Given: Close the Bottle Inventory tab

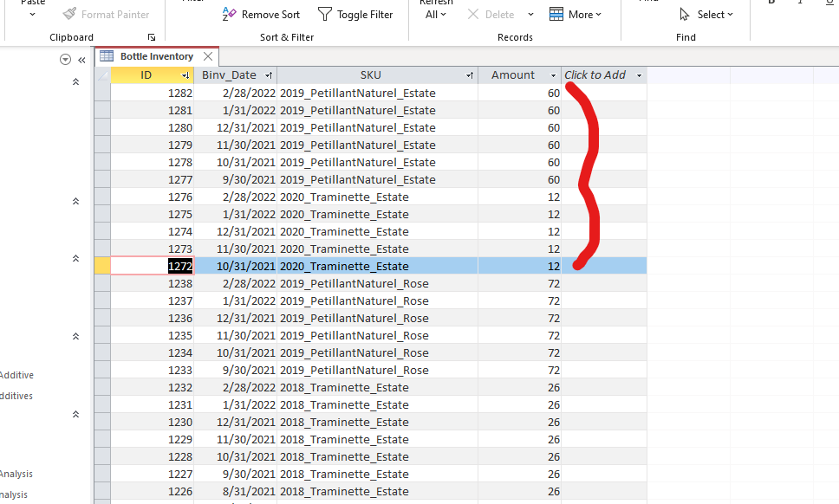Looking at the screenshot, I should (x=208, y=56).
